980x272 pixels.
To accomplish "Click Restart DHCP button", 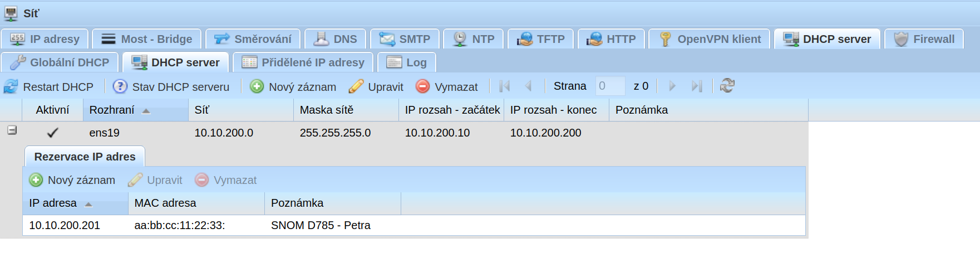I will (48, 86).
